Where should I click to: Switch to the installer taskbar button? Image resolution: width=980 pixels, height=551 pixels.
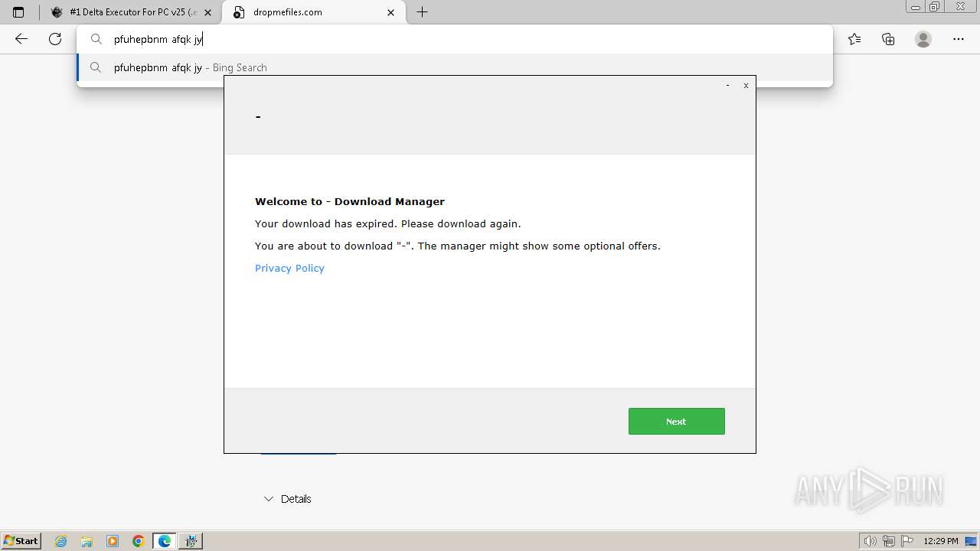pos(191,541)
